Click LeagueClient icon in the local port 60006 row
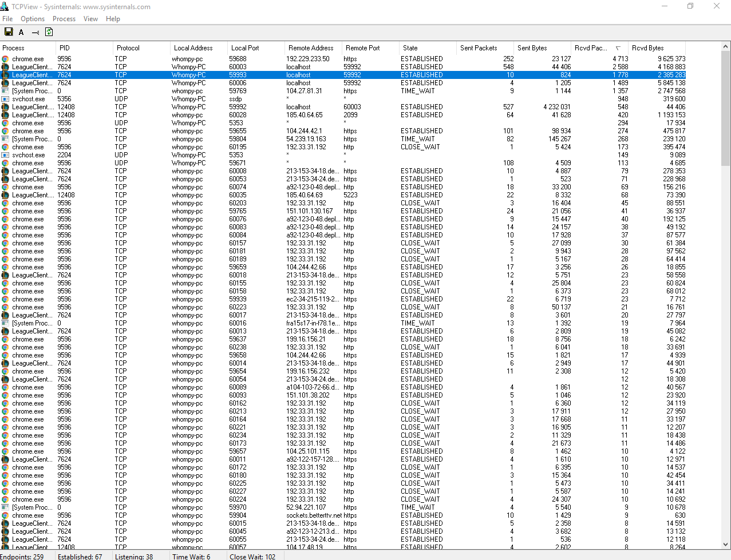The height and width of the screenshot is (560, 731). 5,83
